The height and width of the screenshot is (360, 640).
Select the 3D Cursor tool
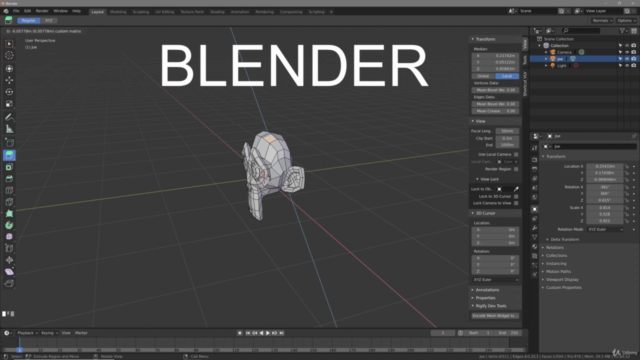click(x=9, y=55)
